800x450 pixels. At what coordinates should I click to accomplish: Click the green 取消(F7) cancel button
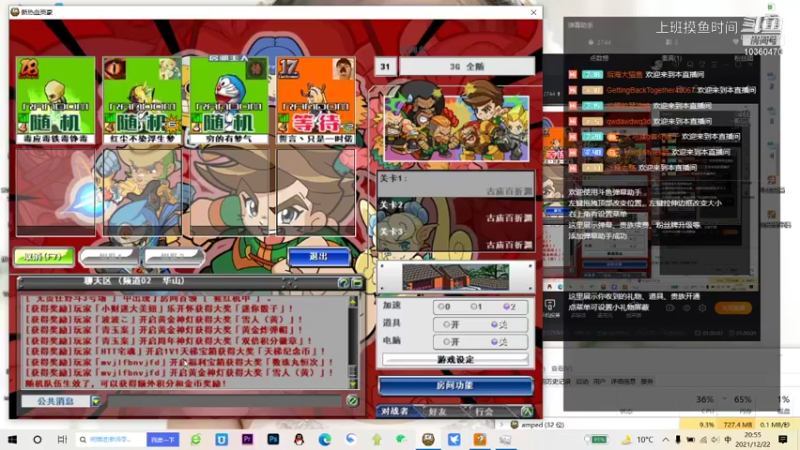click(x=44, y=257)
